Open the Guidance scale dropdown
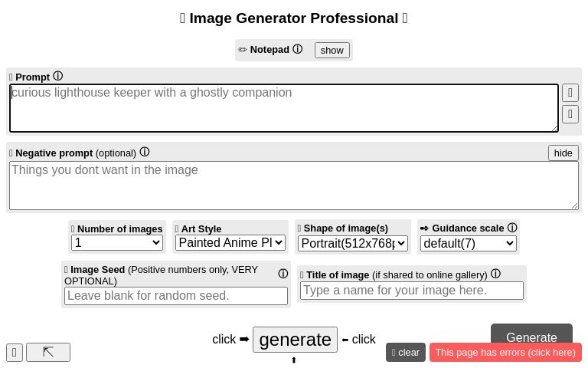The height and width of the screenshot is (368, 588). (x=469, y=243)
